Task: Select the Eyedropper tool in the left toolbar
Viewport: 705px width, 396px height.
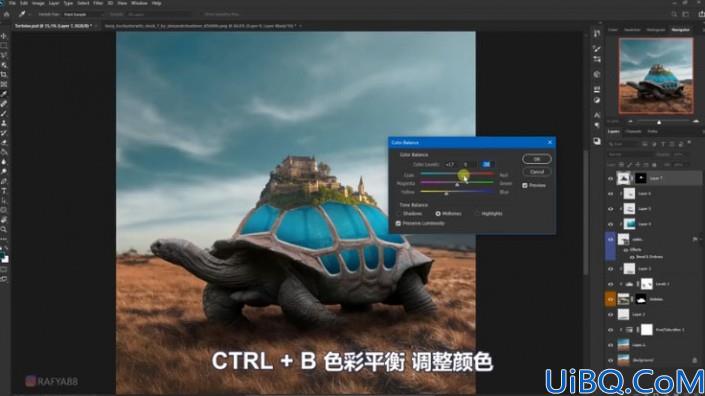Action: click(4, 94)
